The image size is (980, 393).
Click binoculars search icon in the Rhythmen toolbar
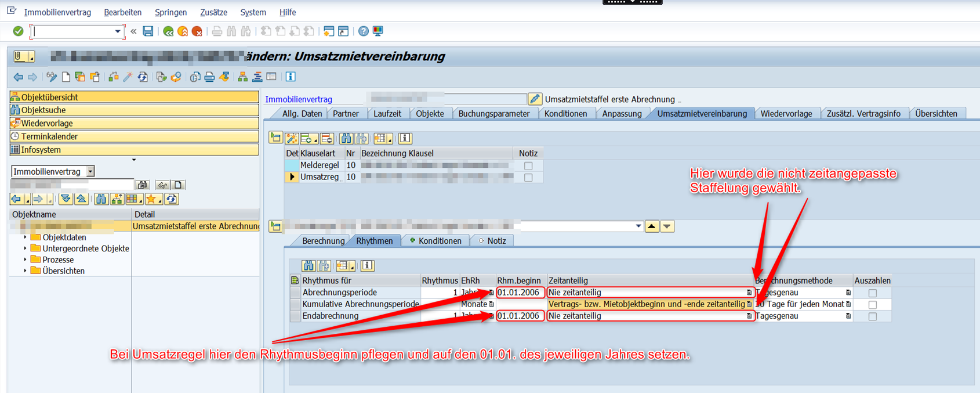coord(308,266)
